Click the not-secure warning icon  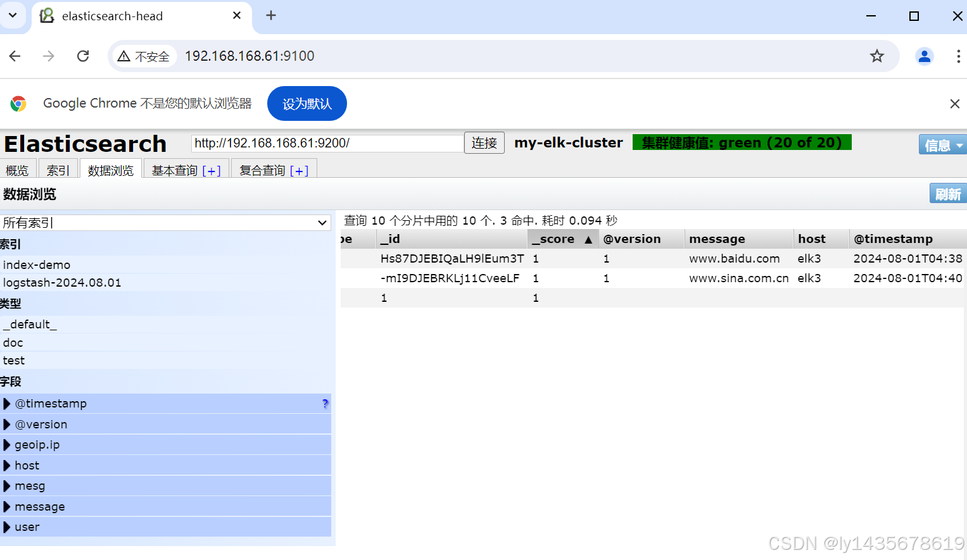(124, 56)
